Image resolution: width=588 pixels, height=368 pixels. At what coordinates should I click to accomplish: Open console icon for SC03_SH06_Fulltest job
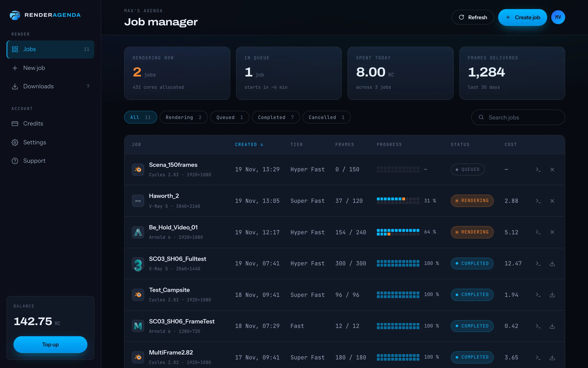pyautogui.click(x=538, y=263)
